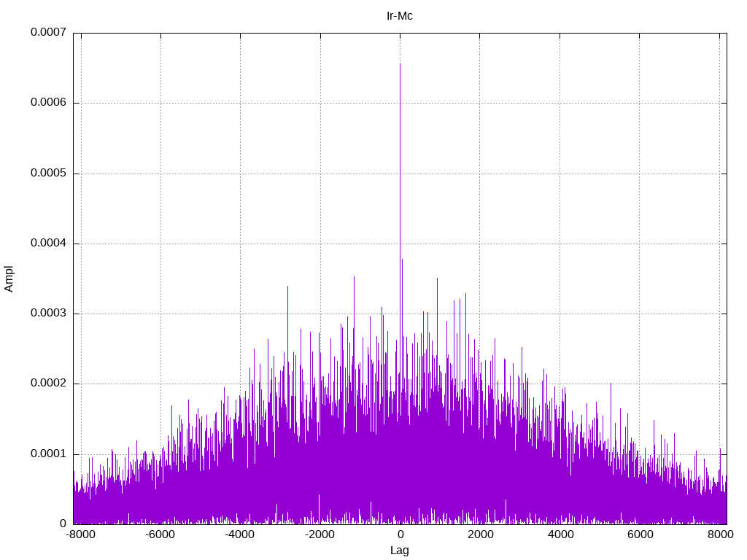Click the x-axis value "4000"
Image resolution: width=747 pixels, height=560 pixels.
coord(560,534)
